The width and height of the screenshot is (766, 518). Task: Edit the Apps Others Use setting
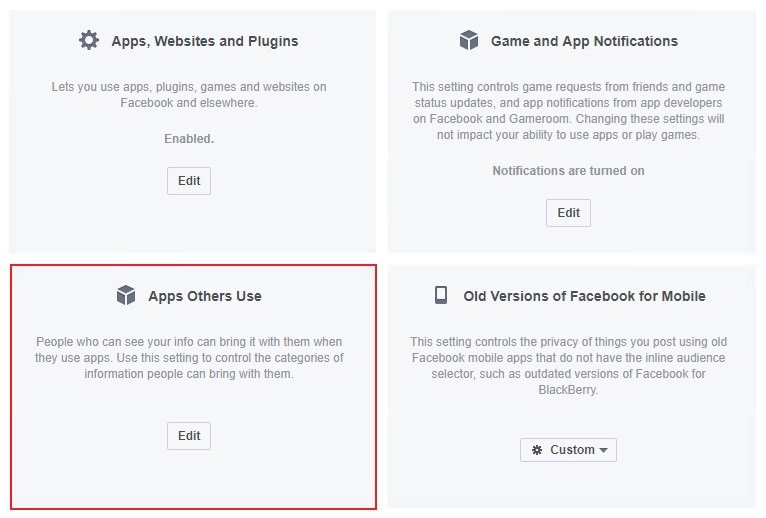pyautogui.click(x=189, y=436)
